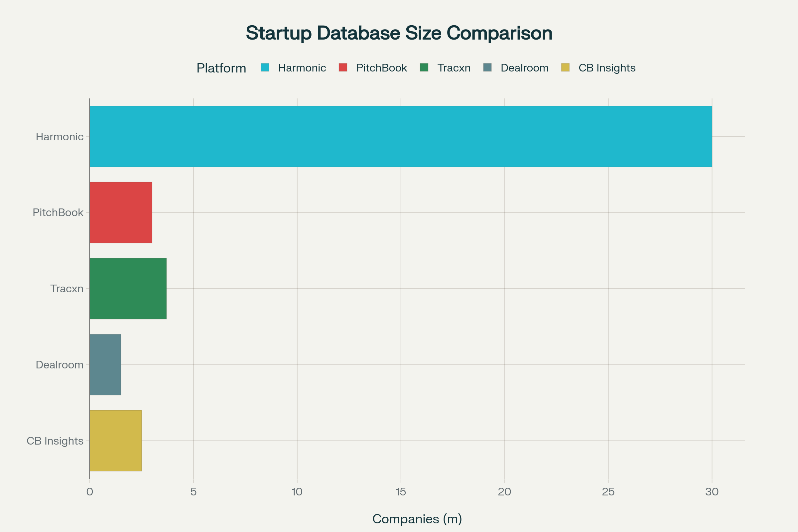798x532 pixels.
Task: Click the x-axis tick label '0'
Action: click(89, 492)
